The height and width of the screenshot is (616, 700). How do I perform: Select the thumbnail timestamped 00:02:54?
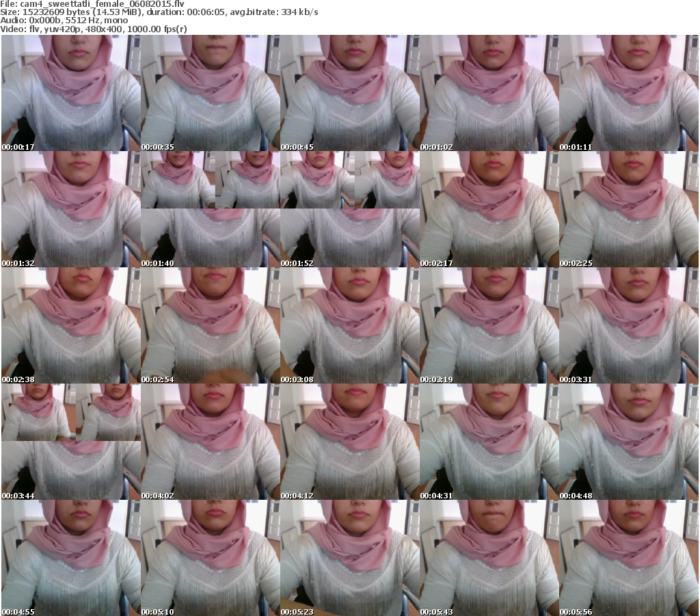click(x=211, y=325)
